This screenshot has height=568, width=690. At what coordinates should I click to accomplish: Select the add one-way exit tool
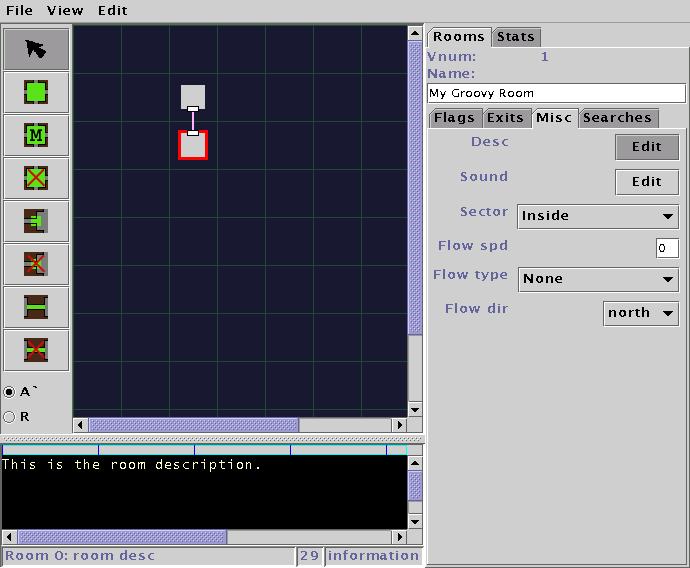[36, 221]
